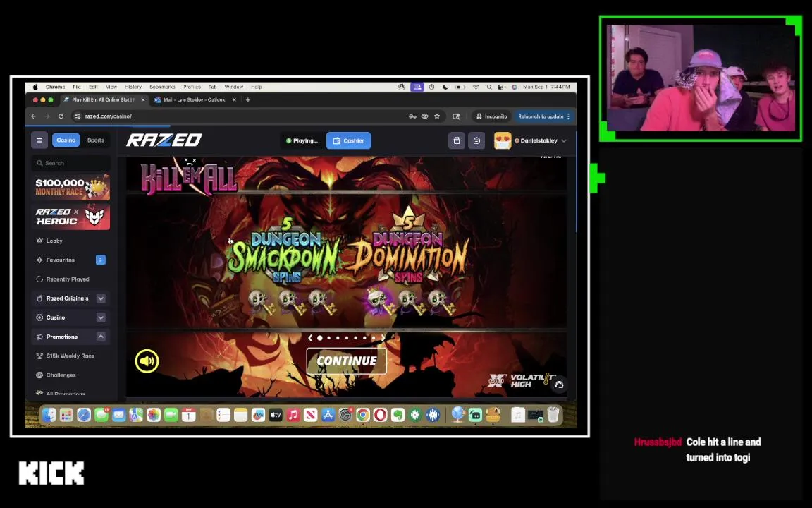This screenshot has height=508, width=812.
Task: Open Recently Played in the sidebar
Action: (x=68, y=279)
